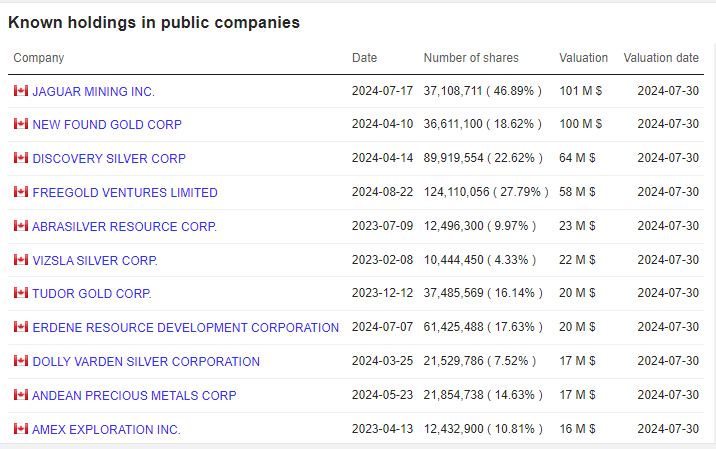Open the TUDOR GOLD CORP. link
Viewport: 716px width, 449px height.
coord(92,293)
